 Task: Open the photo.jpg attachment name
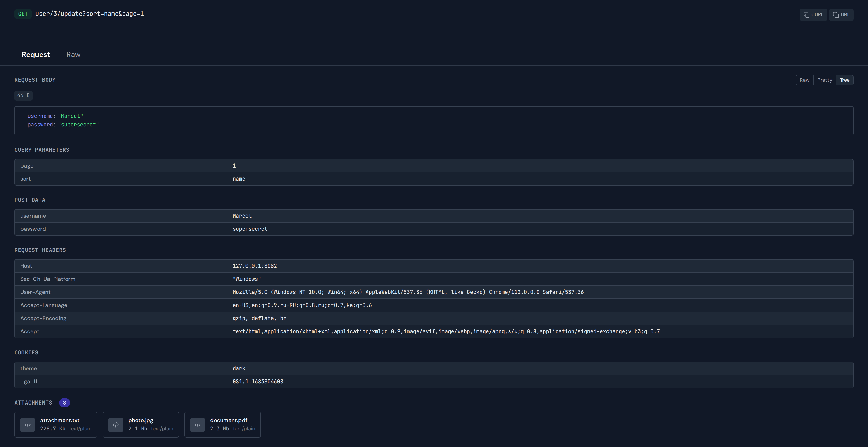(x=141, y=420)
